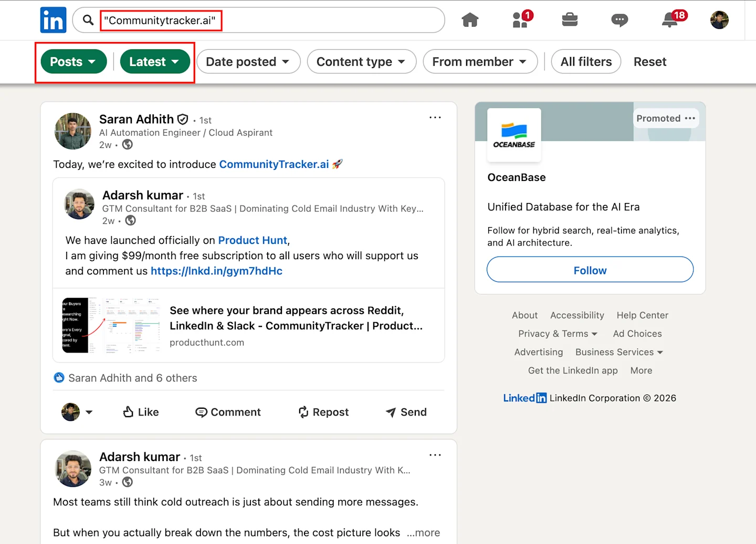Open the Help Center footer link

coord(643,315)
